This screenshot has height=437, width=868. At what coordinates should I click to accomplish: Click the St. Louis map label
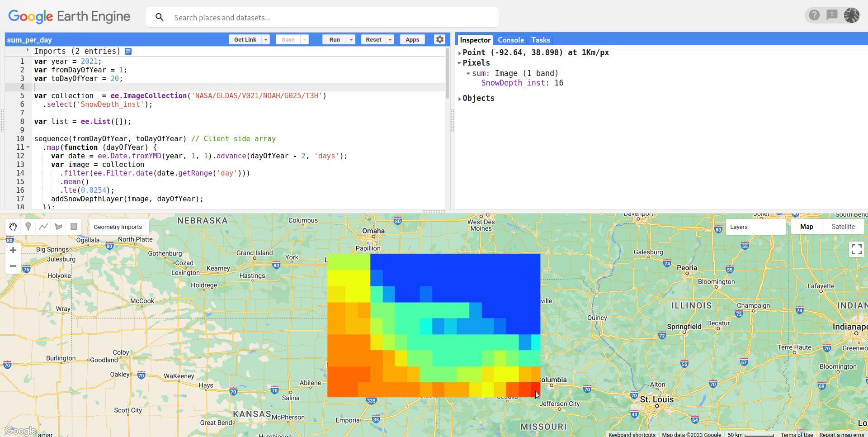click(657, 399)
